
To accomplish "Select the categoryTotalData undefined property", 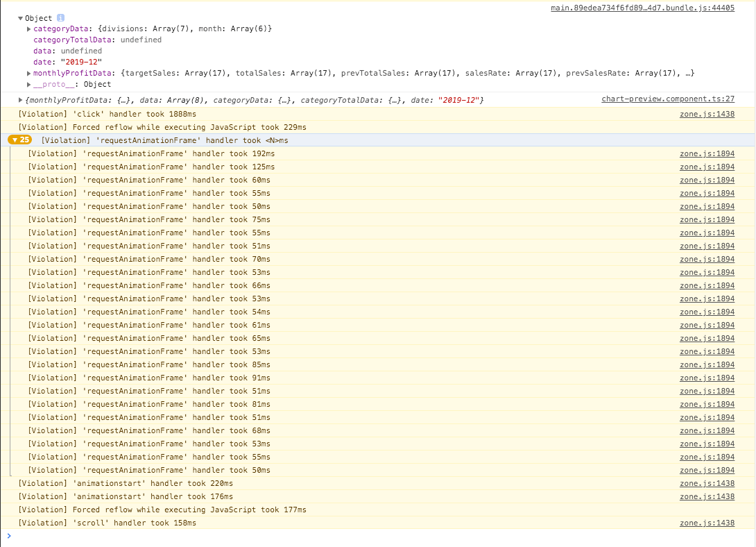I will point(97,40).
